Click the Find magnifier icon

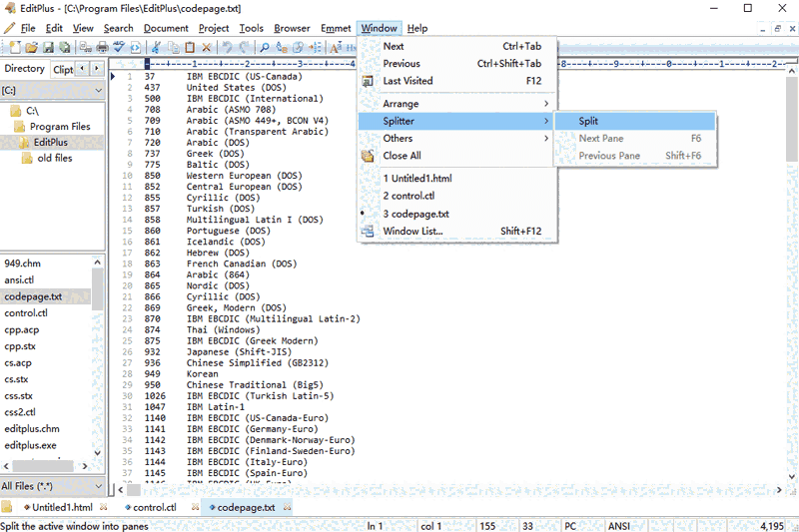[x=265, y=47]
